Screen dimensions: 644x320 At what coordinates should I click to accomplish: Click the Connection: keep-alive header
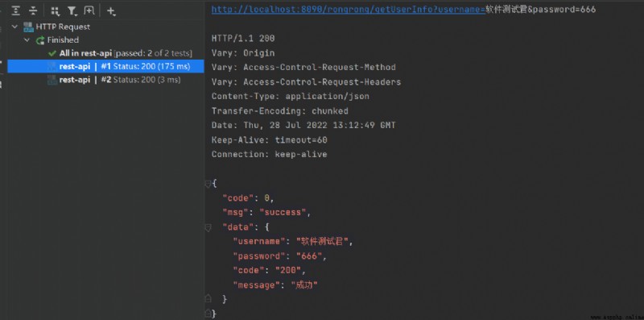[270, 154]
